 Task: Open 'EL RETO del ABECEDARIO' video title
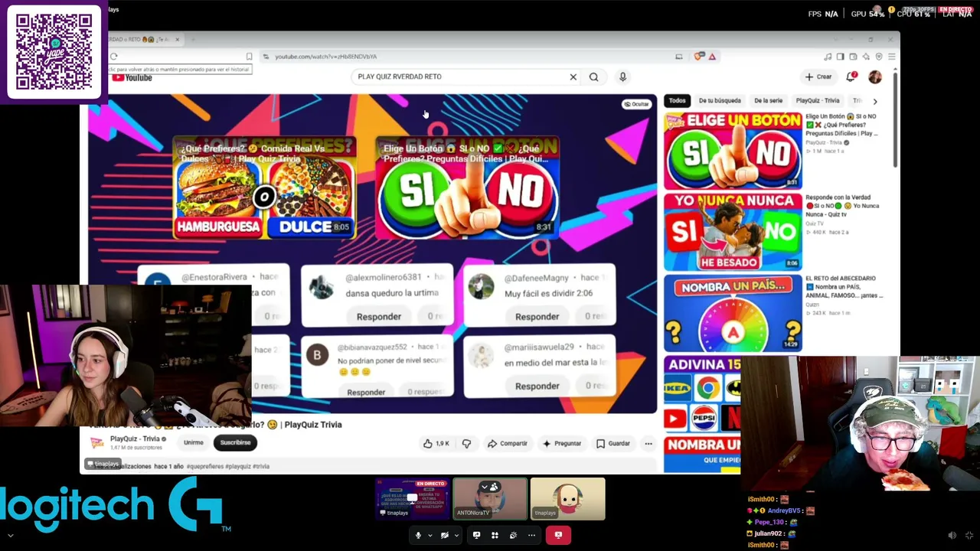coord(844,287)
